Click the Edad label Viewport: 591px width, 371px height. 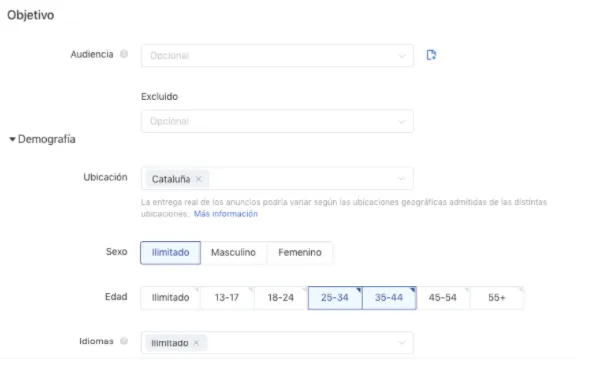(116, 297)
